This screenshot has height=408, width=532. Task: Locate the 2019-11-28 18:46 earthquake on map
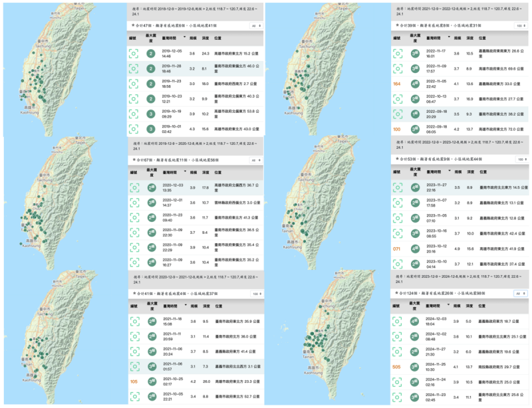tap(134, 69)
